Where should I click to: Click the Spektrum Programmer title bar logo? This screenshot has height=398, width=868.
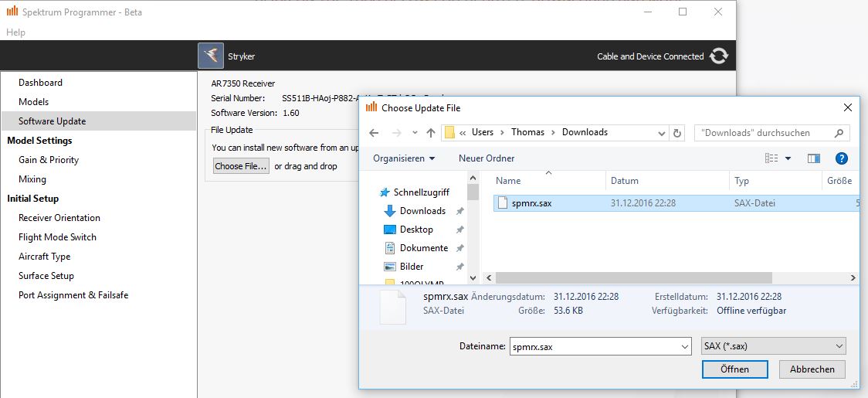(12, 12)
